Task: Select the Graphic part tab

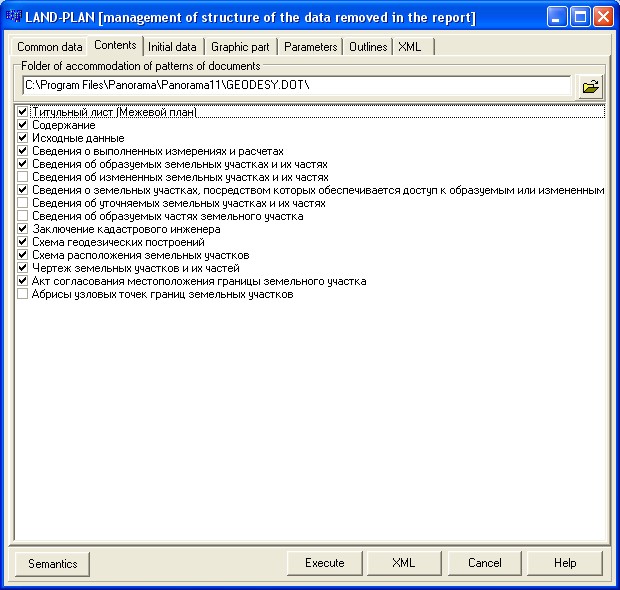Action: tap(240, 47)
